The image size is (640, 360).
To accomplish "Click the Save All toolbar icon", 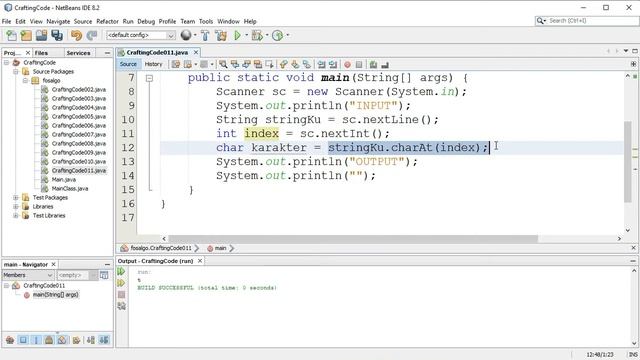I will coord(57,36).
